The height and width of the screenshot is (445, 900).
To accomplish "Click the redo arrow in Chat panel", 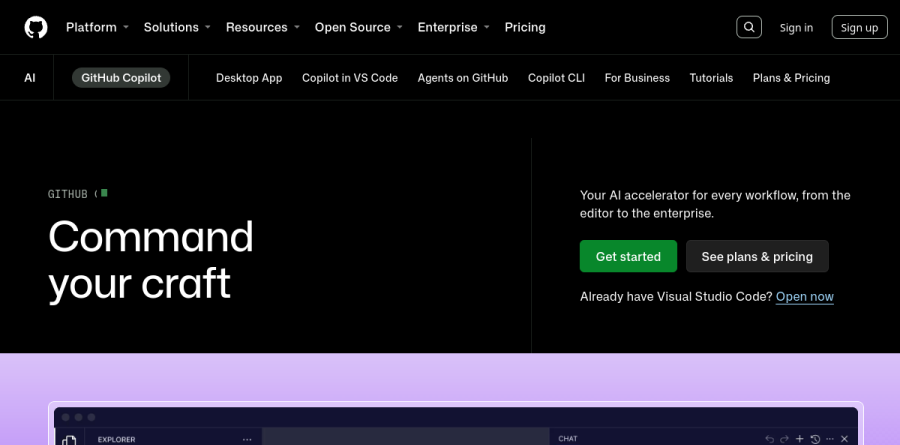I will tap(785, 439).
